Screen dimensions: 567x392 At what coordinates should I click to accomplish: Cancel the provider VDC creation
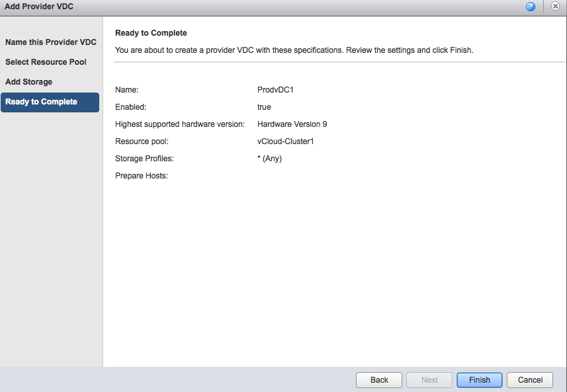tap(529, 379)
